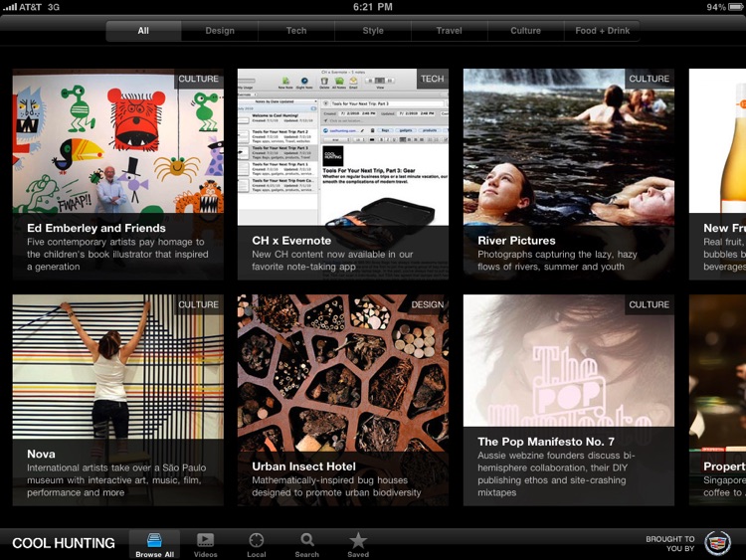The width and height of the screenshot is (746, 560).
Task: Switch to the Travel category tab
Action: click(450, 31)
